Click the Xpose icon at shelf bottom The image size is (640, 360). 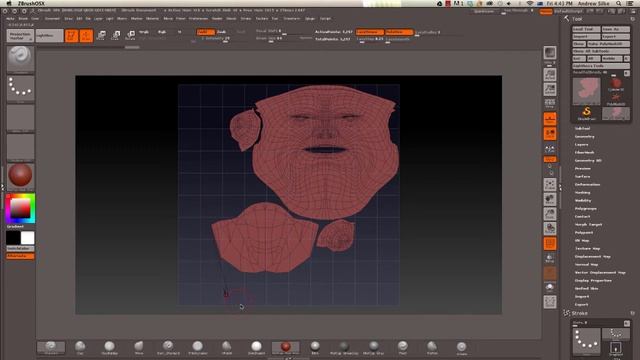(x=550, y=302)
